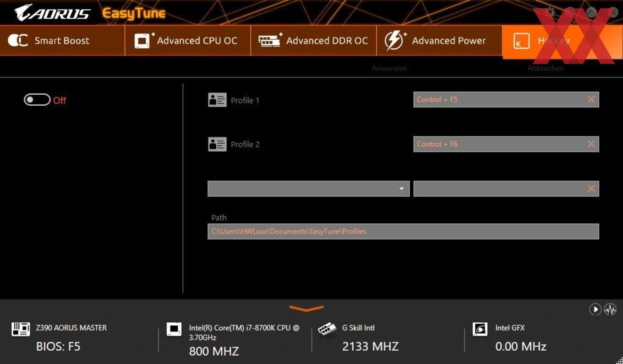This screenshot has height=364, width=623.
Task: Open the Advanced DDR OC tab
Action: [x=313, y=40]
